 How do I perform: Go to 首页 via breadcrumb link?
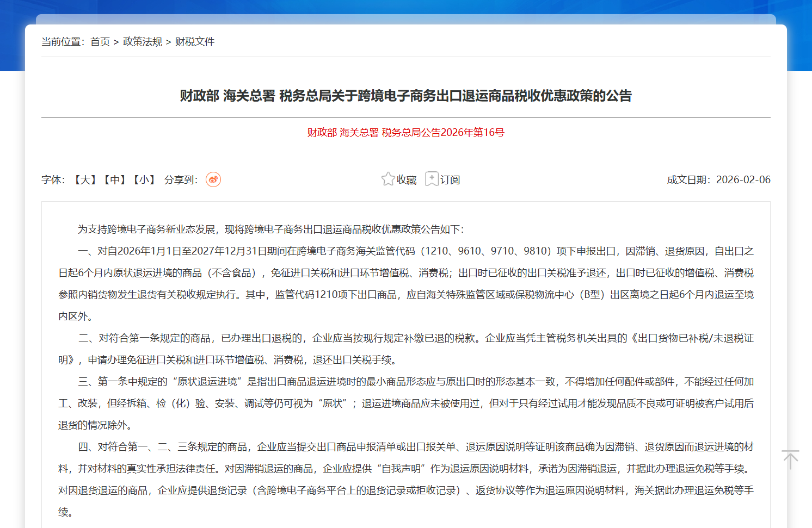pyautogui.click(x=99, y=41)
